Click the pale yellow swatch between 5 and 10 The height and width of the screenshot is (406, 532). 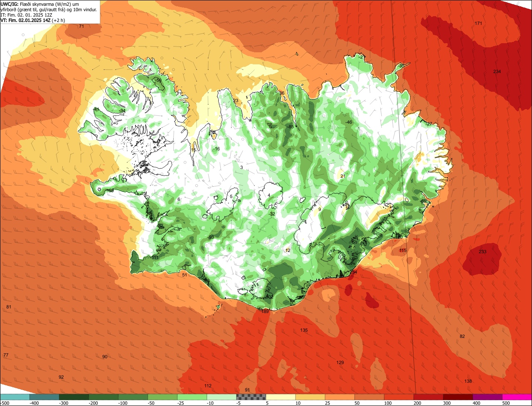281,397
